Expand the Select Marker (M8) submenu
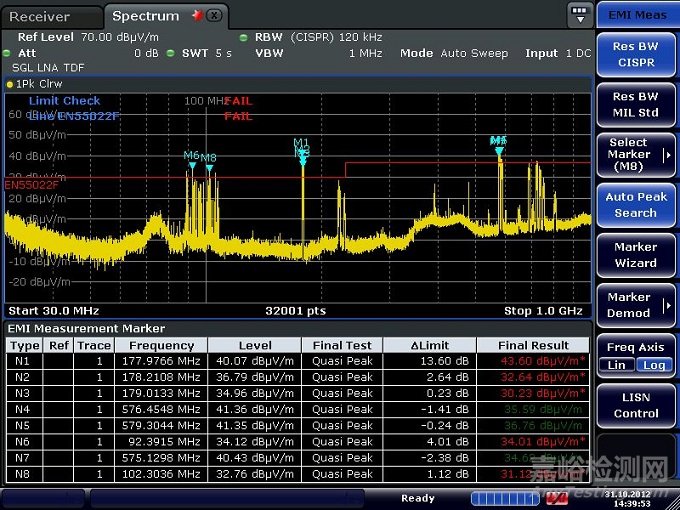 636,154
